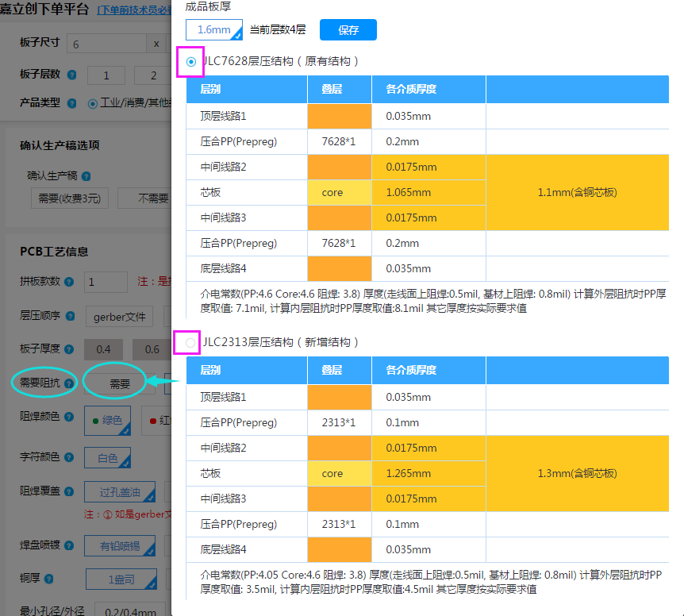This screenshot has height=616, width=684.
Task: Open 下单前技术员必看 link
Action: point(133,10)
